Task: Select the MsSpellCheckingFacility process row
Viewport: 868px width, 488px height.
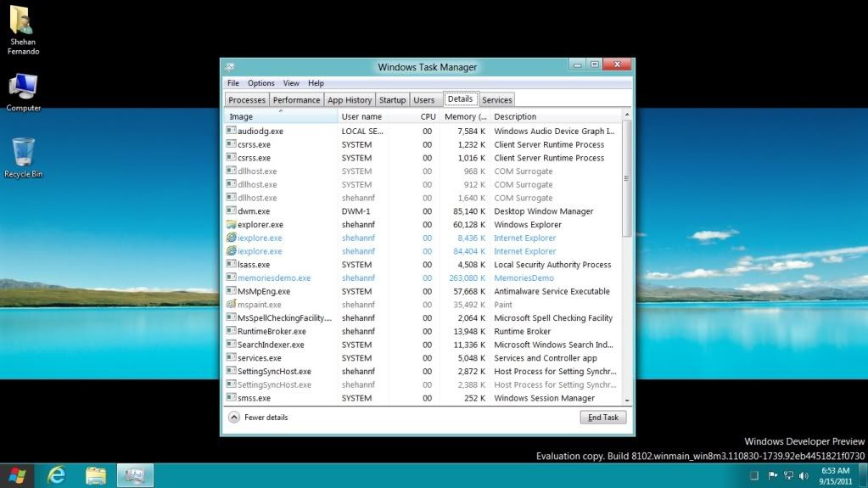Action: pos(423,318)
